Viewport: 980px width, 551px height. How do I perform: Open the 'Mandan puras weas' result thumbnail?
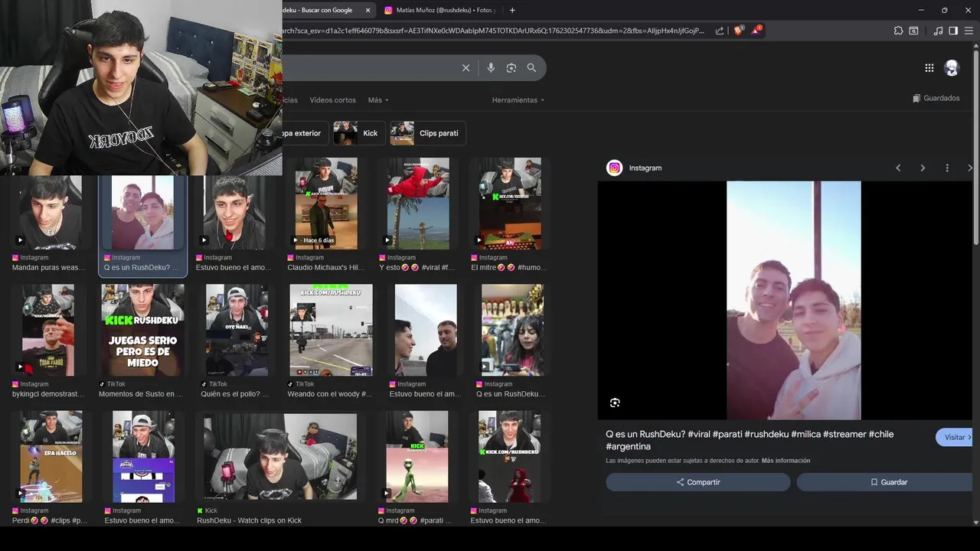51,213
